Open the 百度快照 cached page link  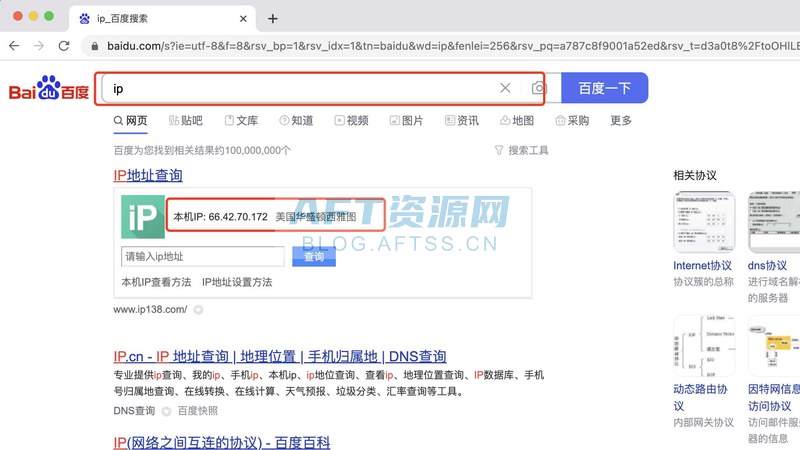197,411
